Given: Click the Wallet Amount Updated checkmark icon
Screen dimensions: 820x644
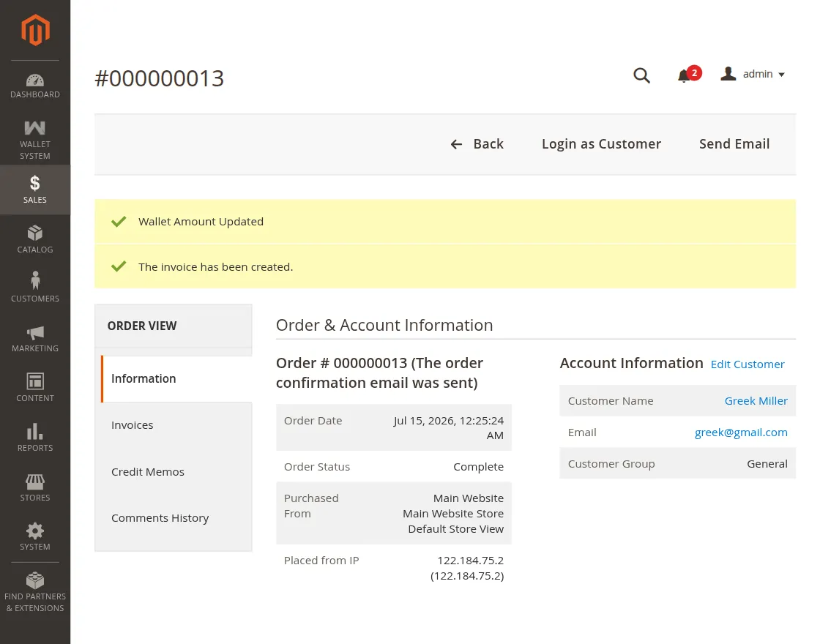Looking at the screenshot, I should 119,222.
